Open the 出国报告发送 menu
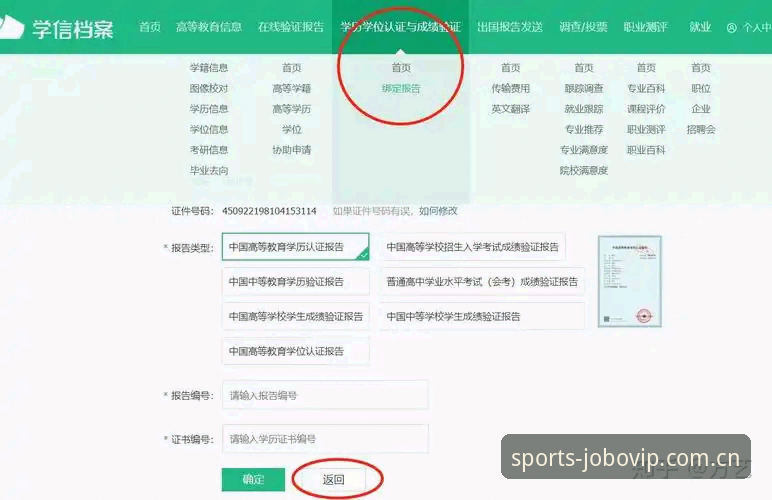Screen dimensions: 772x500 tap(510, 27)
